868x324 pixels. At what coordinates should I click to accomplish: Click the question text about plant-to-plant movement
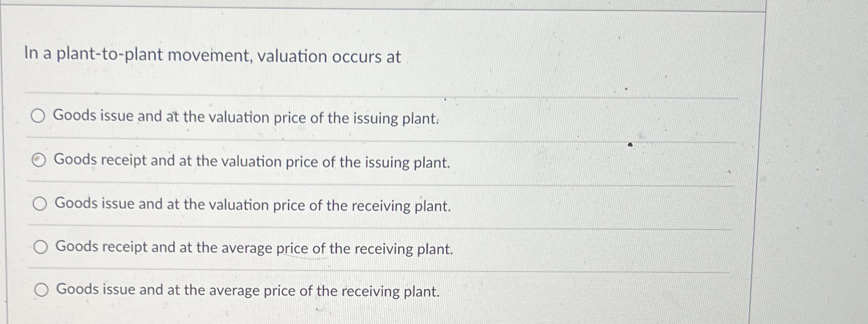212,56
